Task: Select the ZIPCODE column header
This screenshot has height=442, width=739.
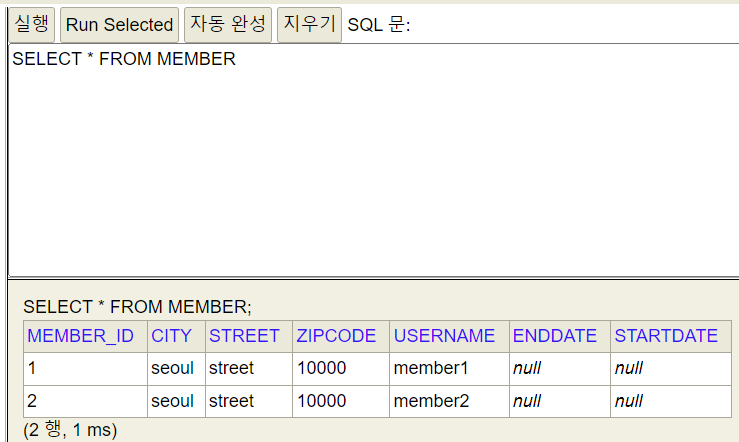Action: tap(341, 336)
